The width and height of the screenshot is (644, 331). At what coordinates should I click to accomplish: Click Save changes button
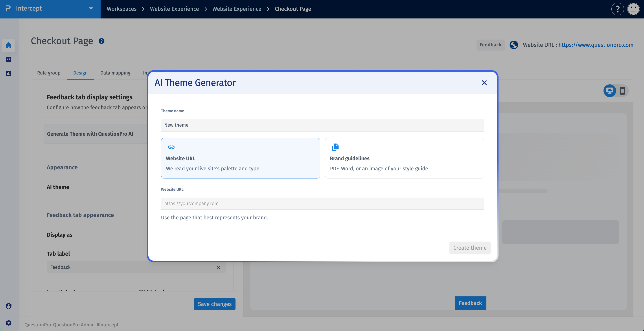(x=215, y=304)
